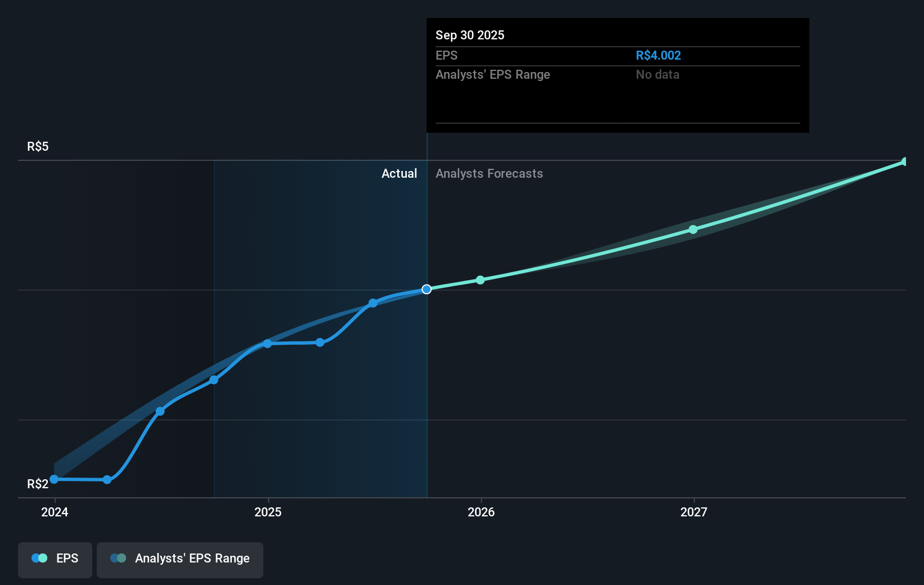
Task: Select the highlighted Sep 30 2025 data point
Action: click(x=427, y=289)
